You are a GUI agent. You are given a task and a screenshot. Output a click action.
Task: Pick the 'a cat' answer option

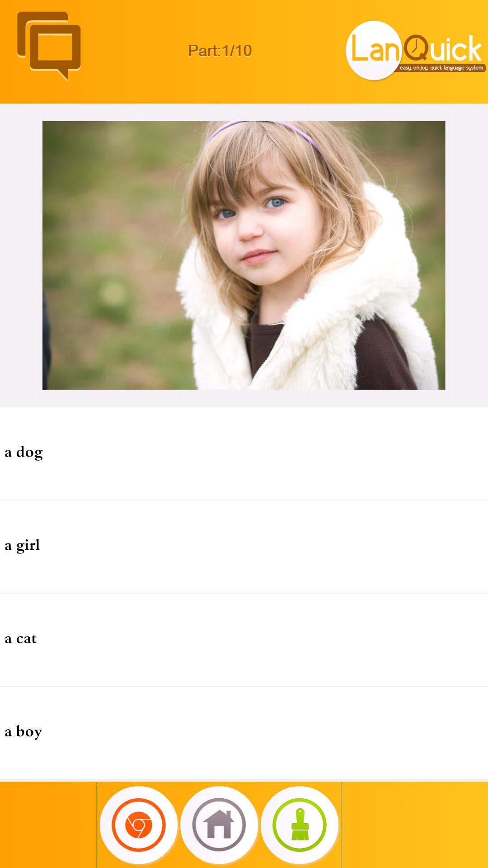click(x=244, y=640)
